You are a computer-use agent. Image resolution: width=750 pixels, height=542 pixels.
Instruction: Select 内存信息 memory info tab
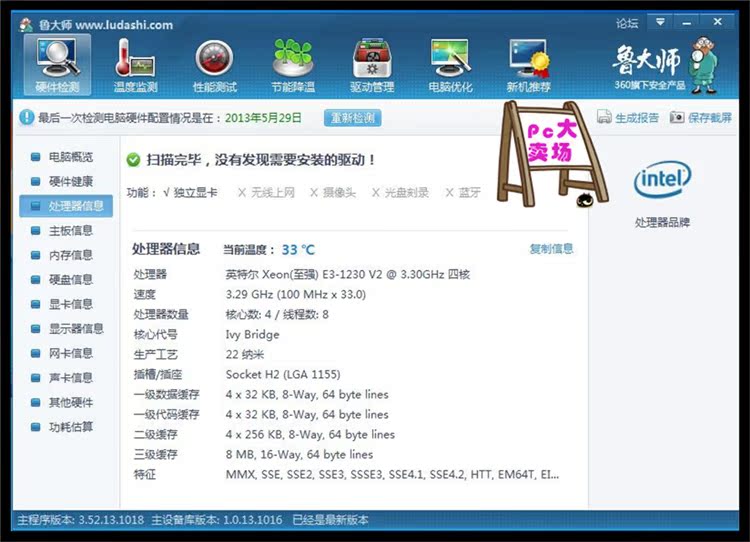point(69,255)
